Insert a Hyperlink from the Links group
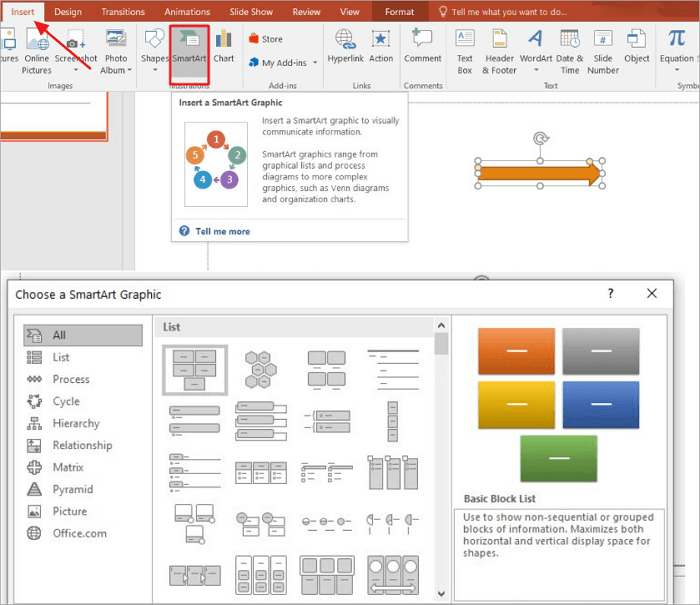 point(346,40)
